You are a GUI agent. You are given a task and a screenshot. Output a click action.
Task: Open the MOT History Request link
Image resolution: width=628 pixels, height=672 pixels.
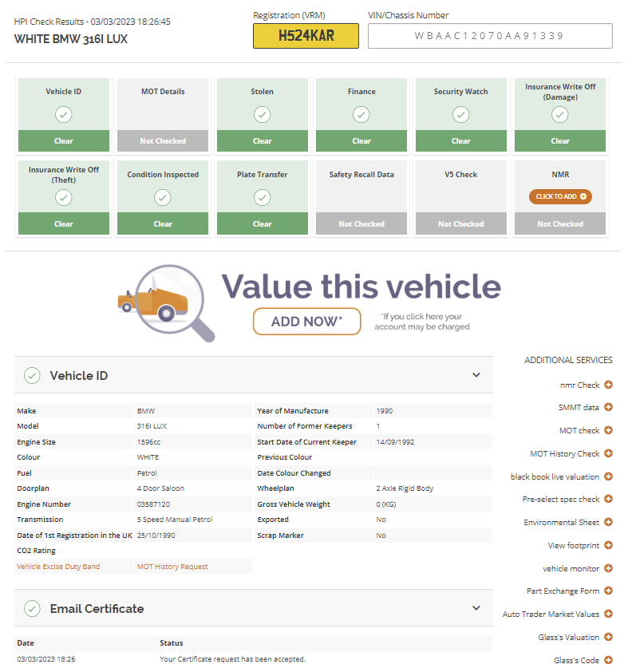tap(172, 566)
